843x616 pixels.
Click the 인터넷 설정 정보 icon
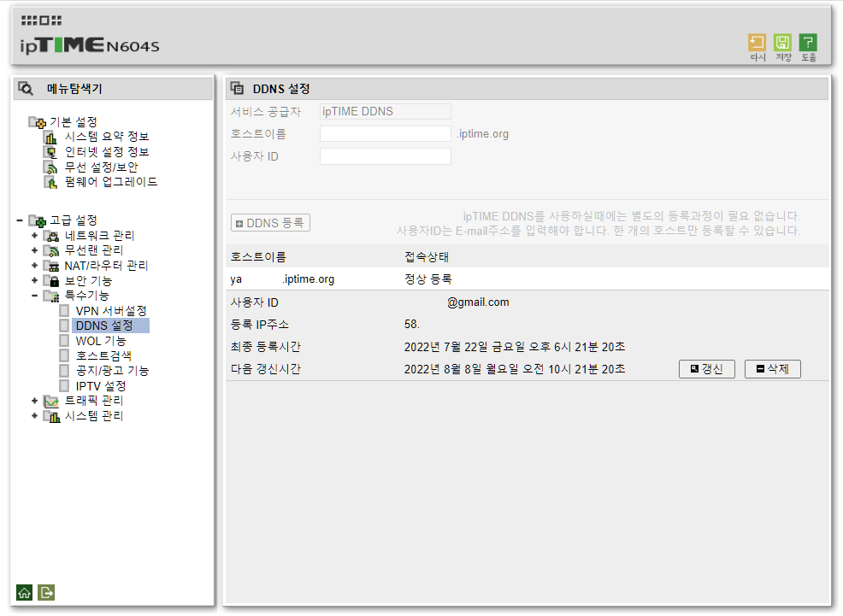(x=50, y=153)
